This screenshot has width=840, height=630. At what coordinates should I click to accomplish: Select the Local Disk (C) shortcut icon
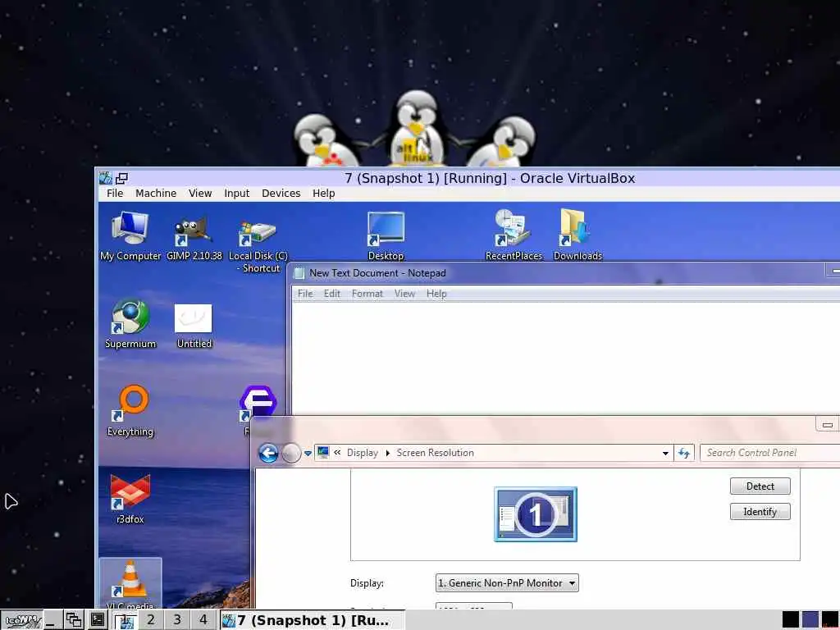(x=258, y=246)
